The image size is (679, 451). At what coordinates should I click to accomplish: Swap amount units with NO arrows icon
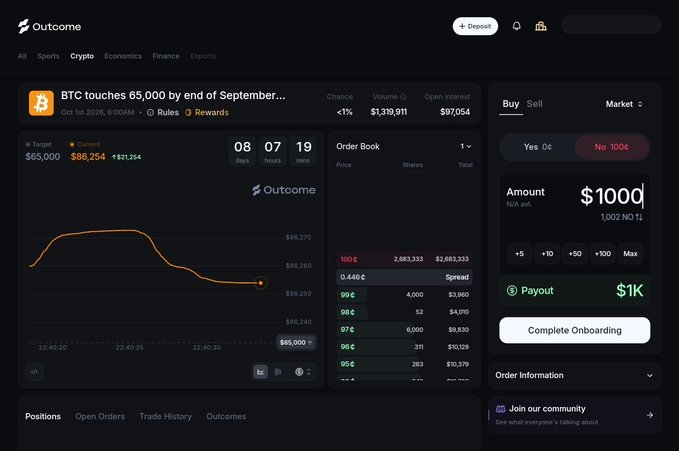coord(639,217)
